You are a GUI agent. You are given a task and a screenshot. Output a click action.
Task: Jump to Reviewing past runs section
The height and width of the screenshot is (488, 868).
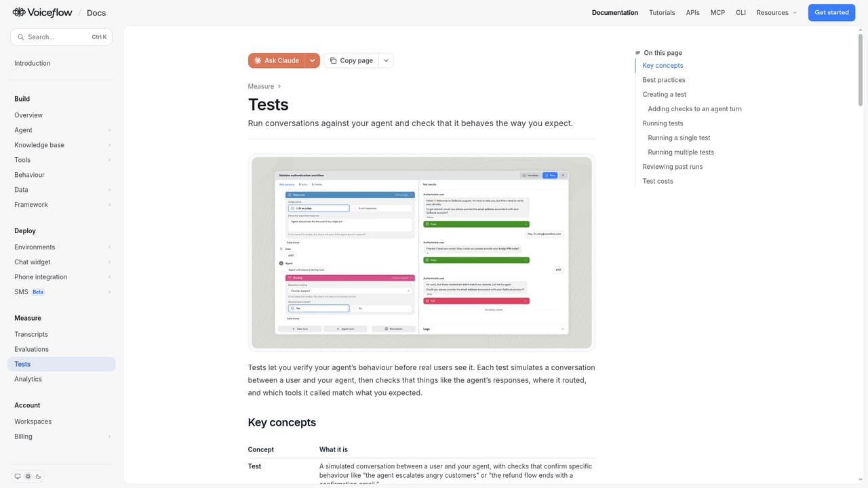(673, 167)
